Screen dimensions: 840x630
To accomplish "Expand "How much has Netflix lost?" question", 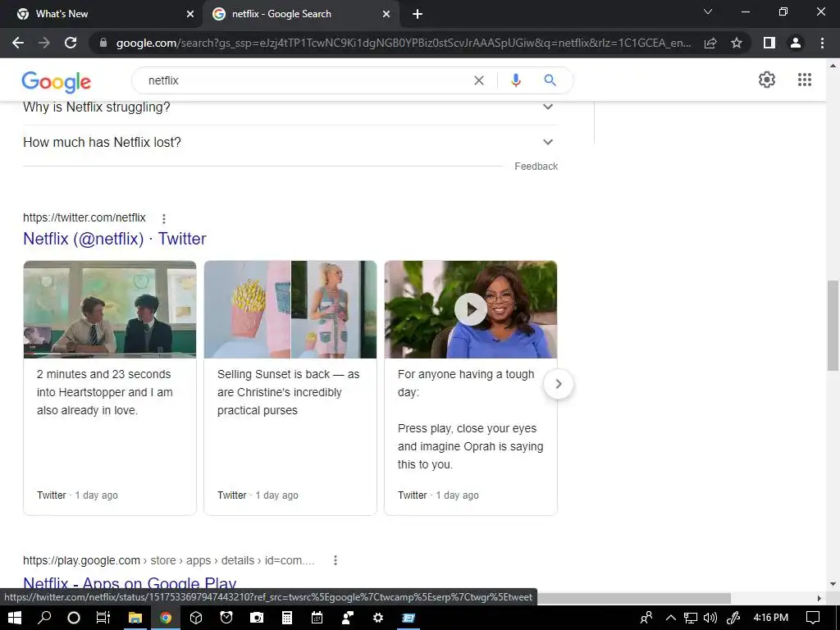I will (x=290, y=143).
